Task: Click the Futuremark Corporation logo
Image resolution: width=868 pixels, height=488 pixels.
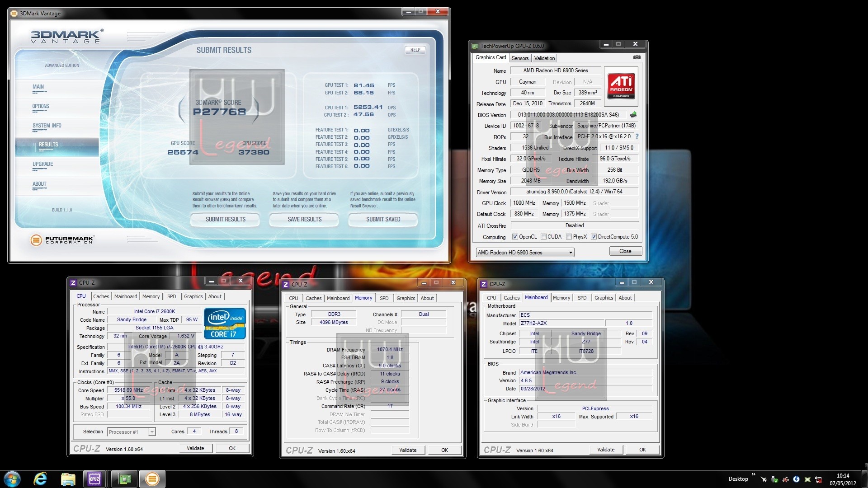Action: pyautogui.click(x=62, y=240)
